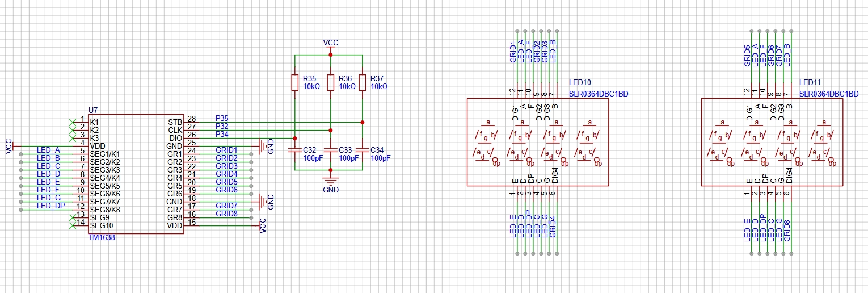Image resolution: width=868 pixels, height=293 pixels.
Task: Click the VCC symbol on U7 pin 15
Action: [x=263, y=226]
